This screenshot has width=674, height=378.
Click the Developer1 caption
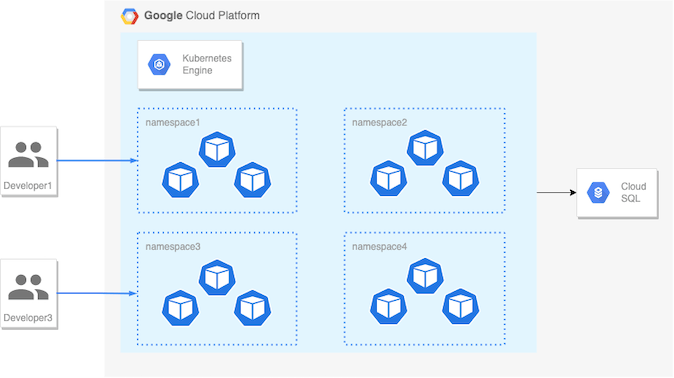tap(28, 186)
